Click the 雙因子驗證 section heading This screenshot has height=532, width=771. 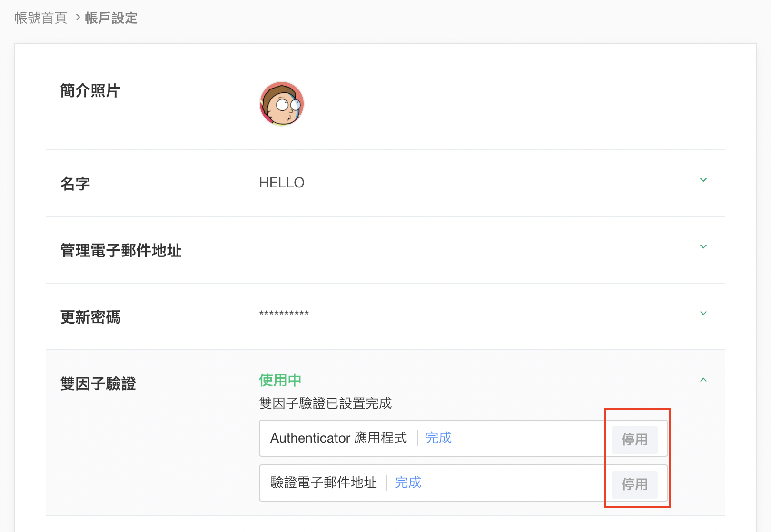tap(98, 384)
